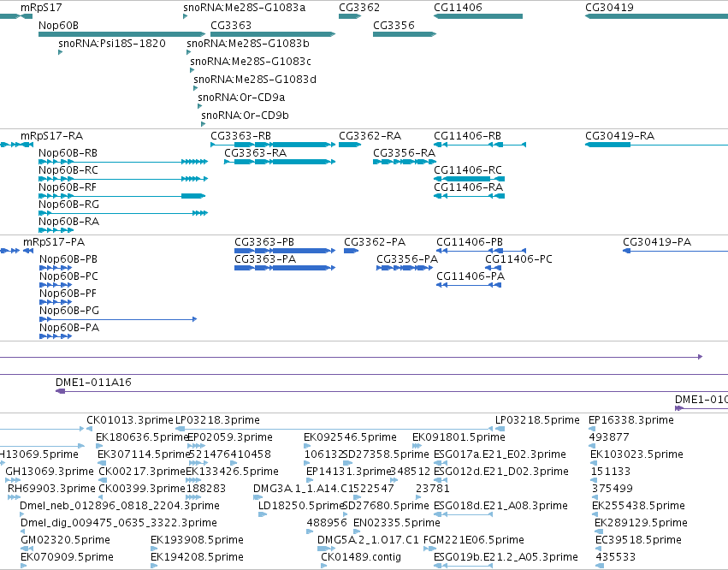This screenshot has height=570, width=728.
Task: Select snoRNA:Me28S-G1083a label
Action: [244, 8]
